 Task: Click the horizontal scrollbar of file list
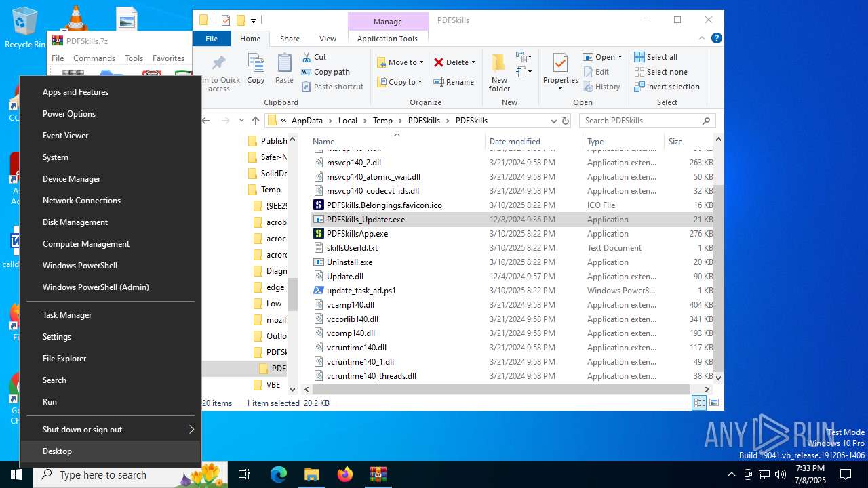tap(500, 389)
